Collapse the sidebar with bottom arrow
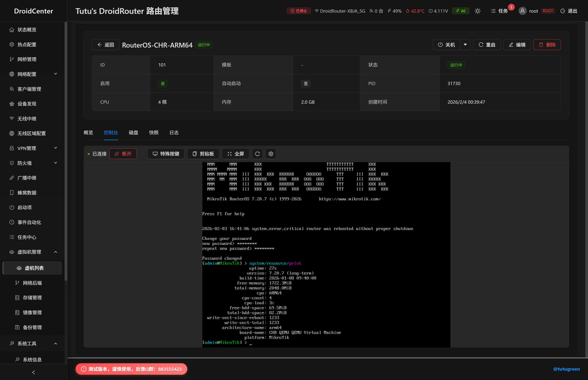The width and height of the screenshot is (588, 380). (x=33, y=372)
